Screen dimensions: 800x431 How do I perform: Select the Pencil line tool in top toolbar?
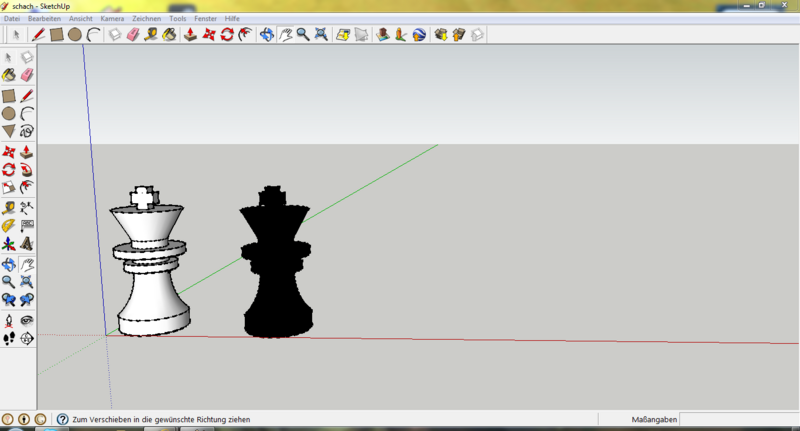tap(39, 34)
